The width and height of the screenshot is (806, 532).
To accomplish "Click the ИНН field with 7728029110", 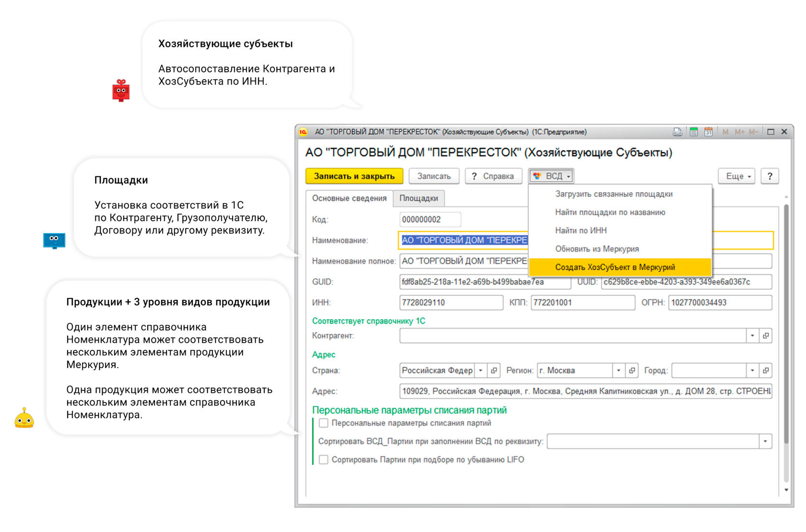I will 451,303.
